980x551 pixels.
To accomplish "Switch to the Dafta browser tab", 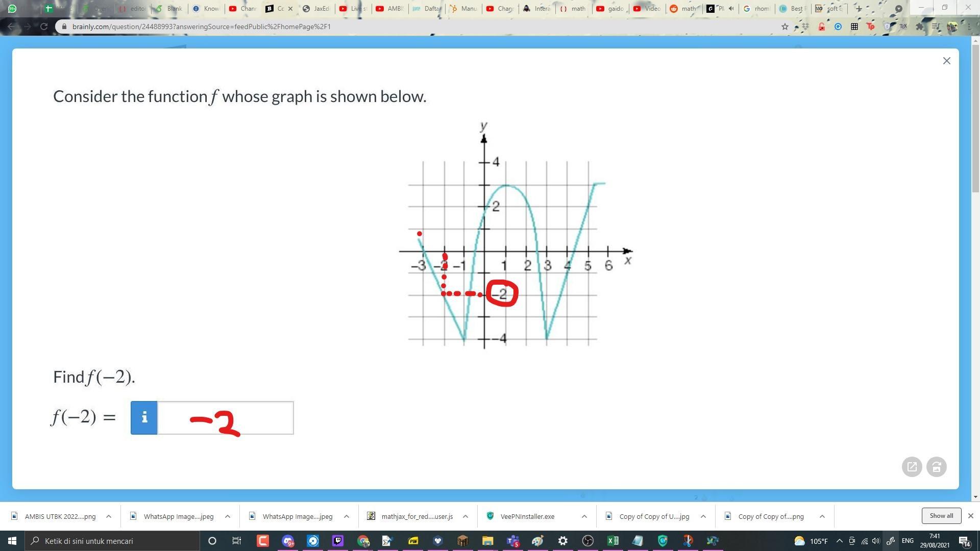I will [426, 9].
